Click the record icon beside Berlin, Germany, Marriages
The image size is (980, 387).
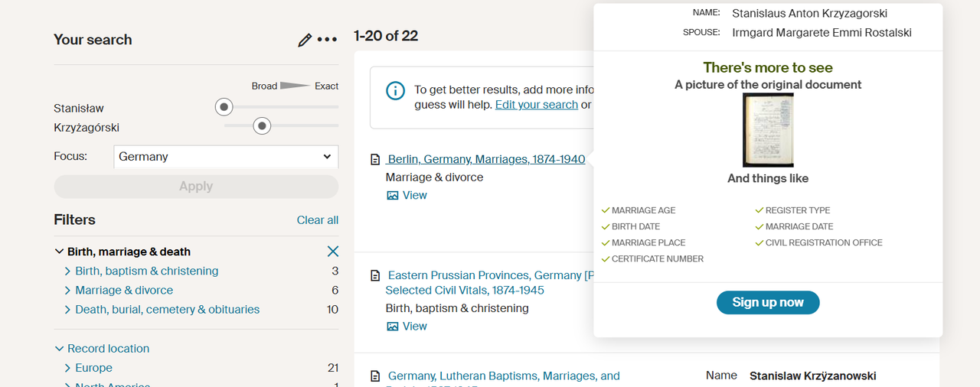click(x=375, y=160)
